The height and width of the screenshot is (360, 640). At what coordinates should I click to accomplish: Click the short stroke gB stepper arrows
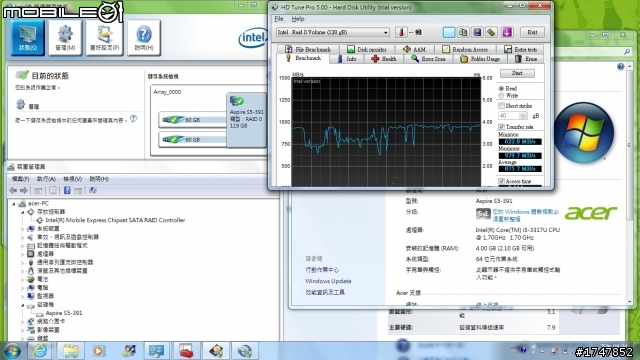pyautogui.click(x=523, y=116)
